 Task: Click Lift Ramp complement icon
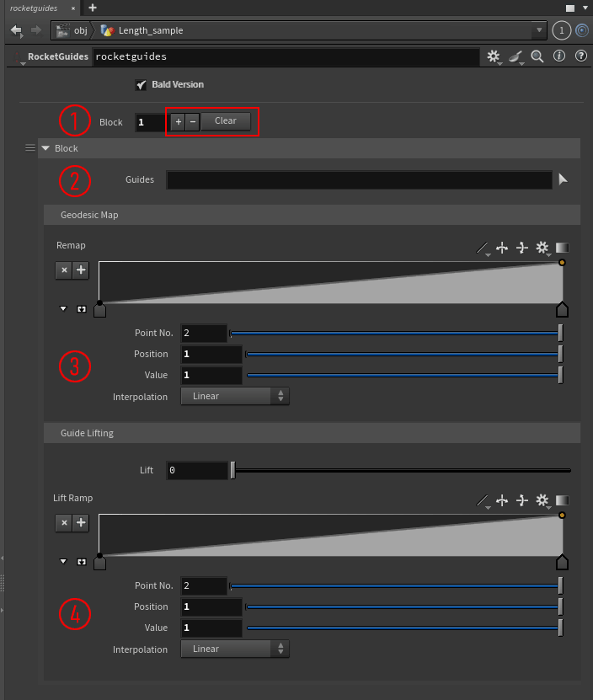coord(522,500)
